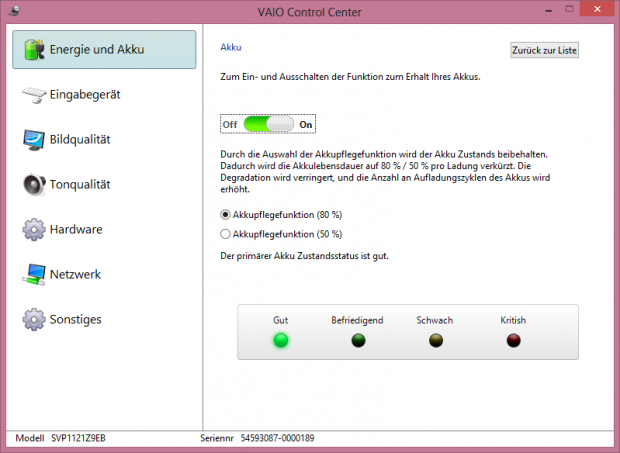Click the VAIO app icon in title bar
Screen dimensions: 620x453
pyautogui.click(x=13, y=11)
